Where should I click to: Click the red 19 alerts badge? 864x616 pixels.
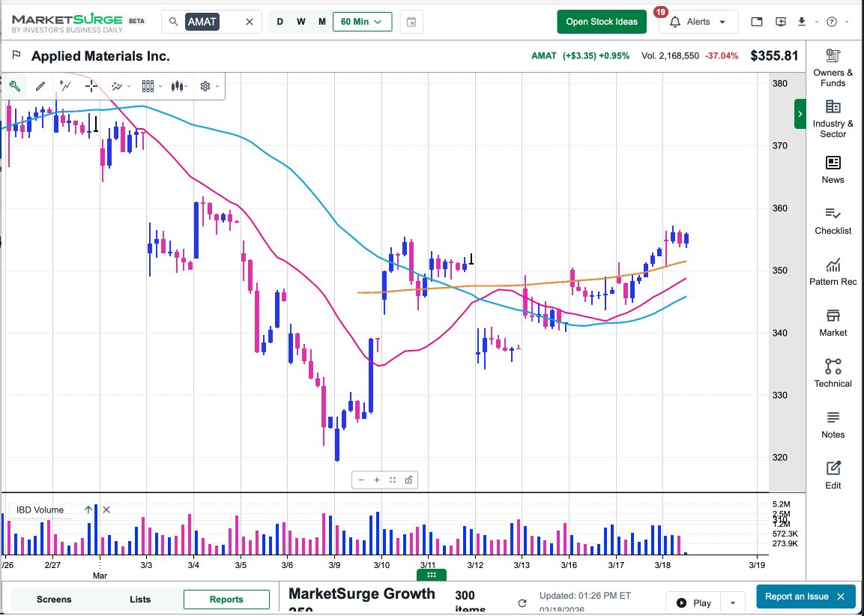pos(660,11)
